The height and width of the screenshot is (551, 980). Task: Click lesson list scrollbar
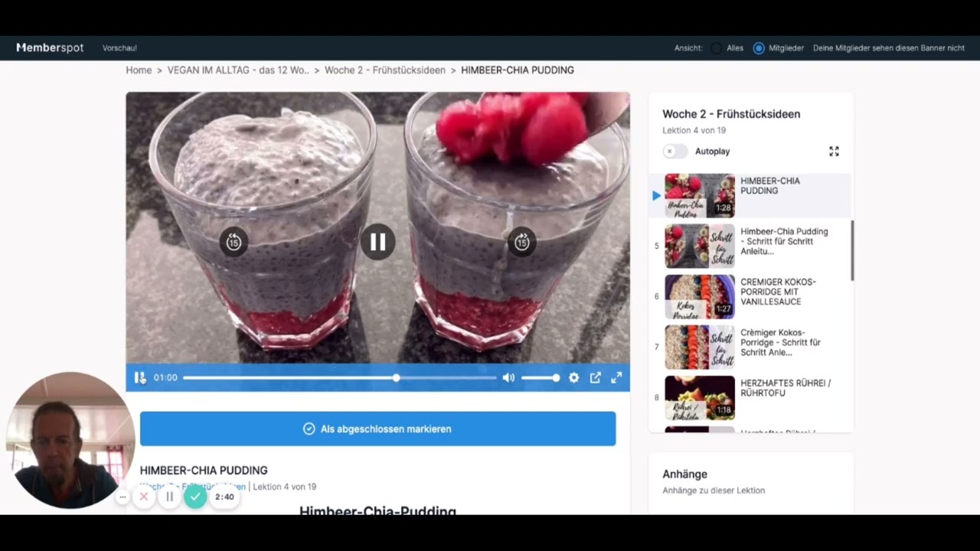tap(852, 250)
